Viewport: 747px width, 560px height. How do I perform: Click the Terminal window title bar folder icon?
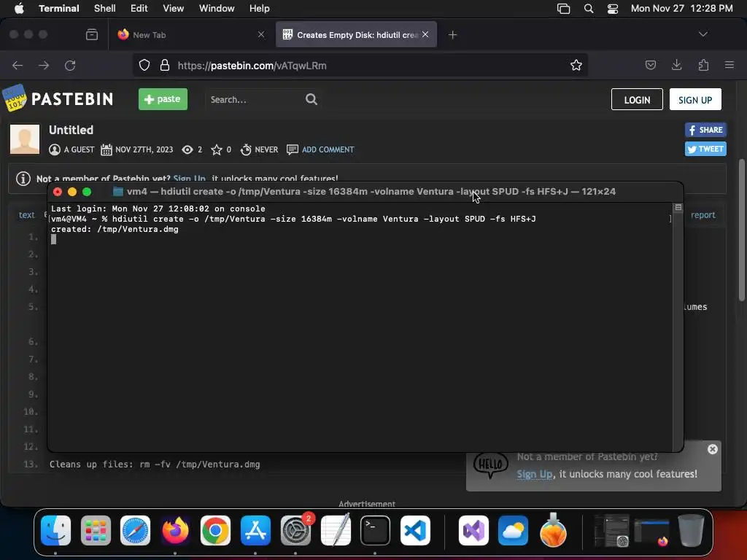(117, 192)
